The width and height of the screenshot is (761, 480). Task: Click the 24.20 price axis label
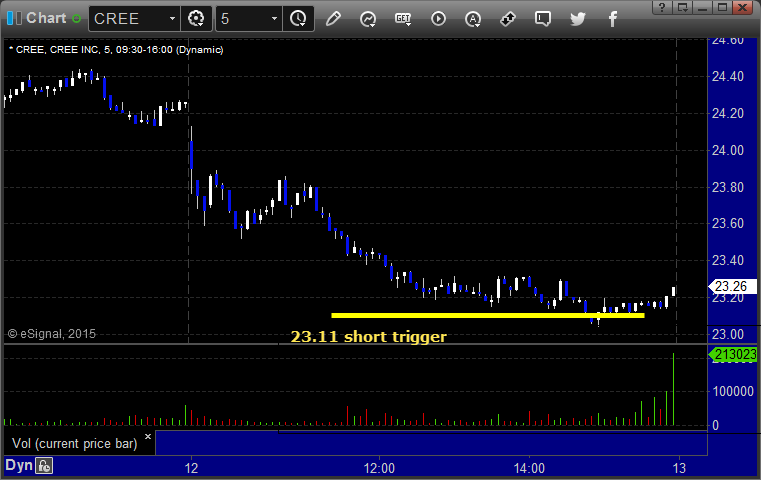coord(728,113)
